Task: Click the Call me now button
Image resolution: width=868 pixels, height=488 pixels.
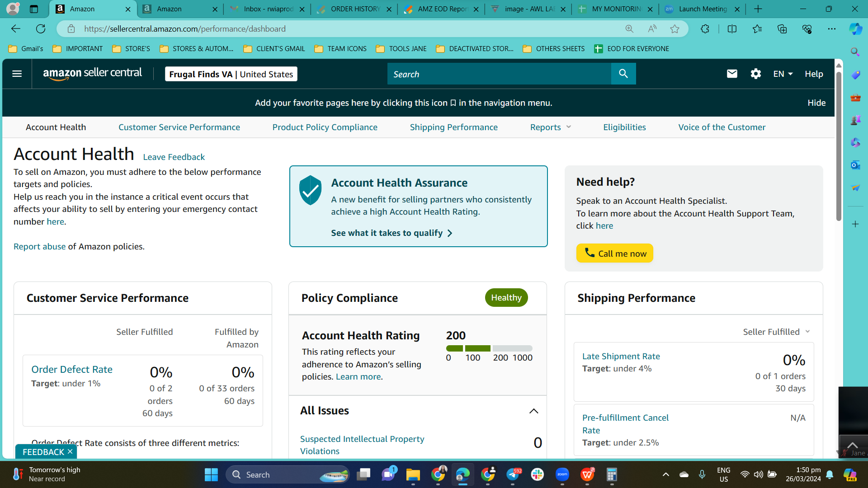Action: 614,253
